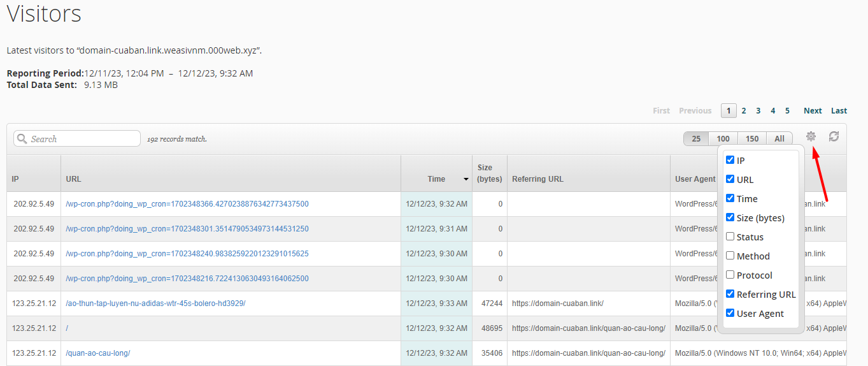Open the root "/" URL link
868x366 pixels.
[x=67, y=328]
